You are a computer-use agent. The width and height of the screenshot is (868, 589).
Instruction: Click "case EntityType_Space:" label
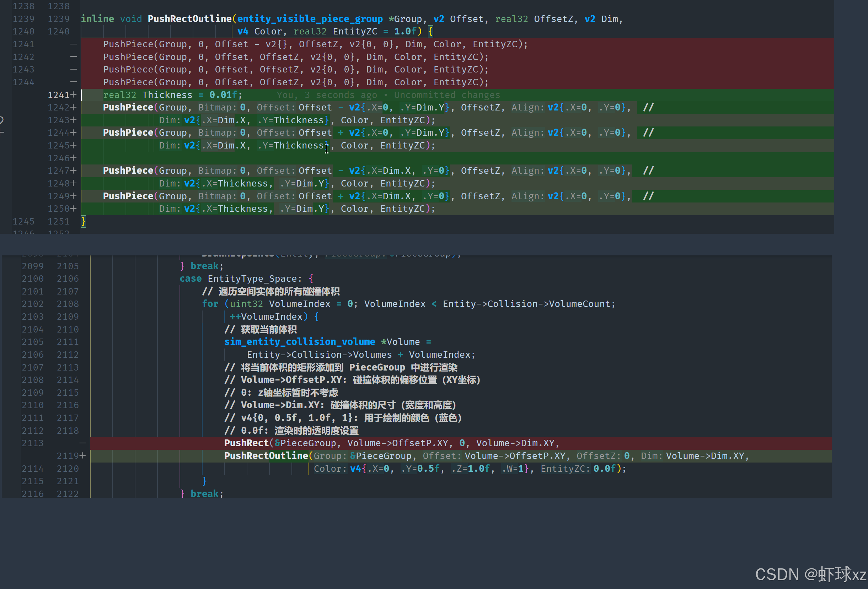(240, 279)
